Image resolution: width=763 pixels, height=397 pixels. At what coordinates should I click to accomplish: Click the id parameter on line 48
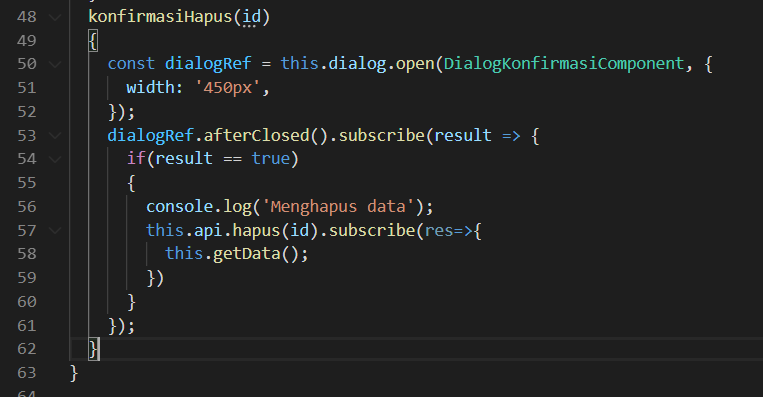pos(252,17)
